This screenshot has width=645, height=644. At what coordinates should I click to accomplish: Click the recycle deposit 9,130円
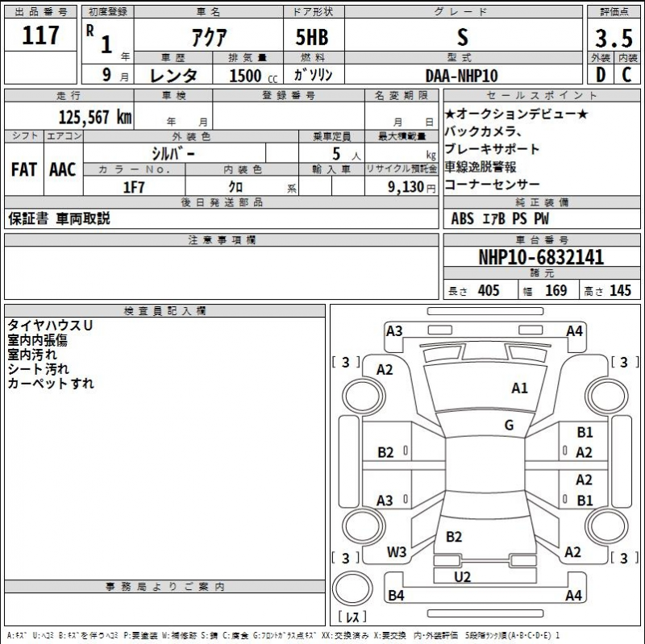(x=412, y=188)
